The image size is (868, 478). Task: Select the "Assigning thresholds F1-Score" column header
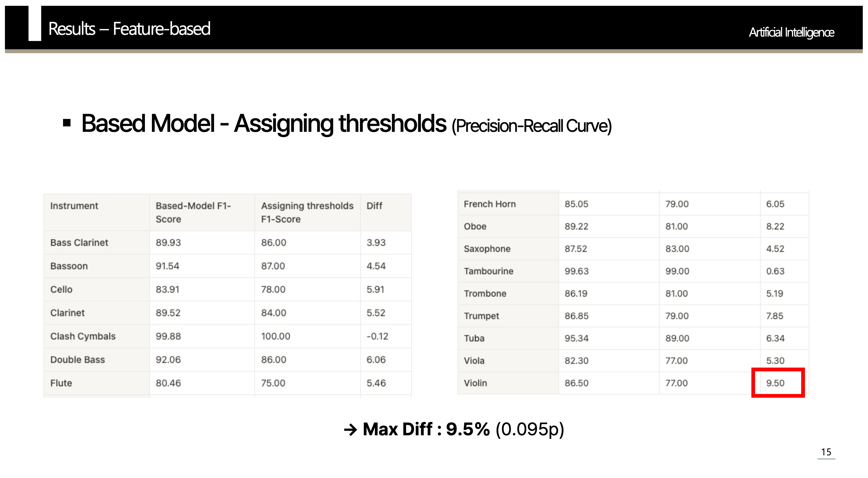(307, 212)
